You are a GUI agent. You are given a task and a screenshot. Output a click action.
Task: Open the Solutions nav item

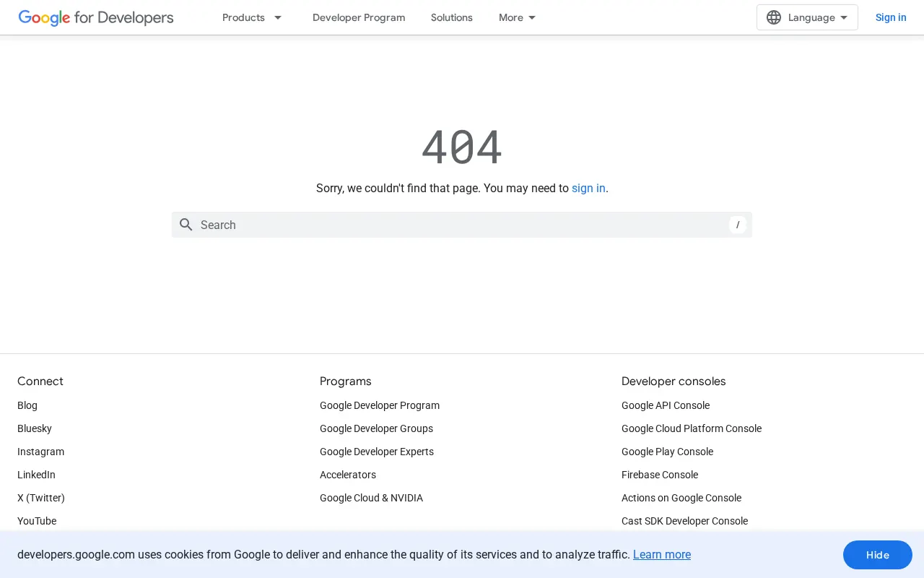pyautogui.click(x=452, y=17)
